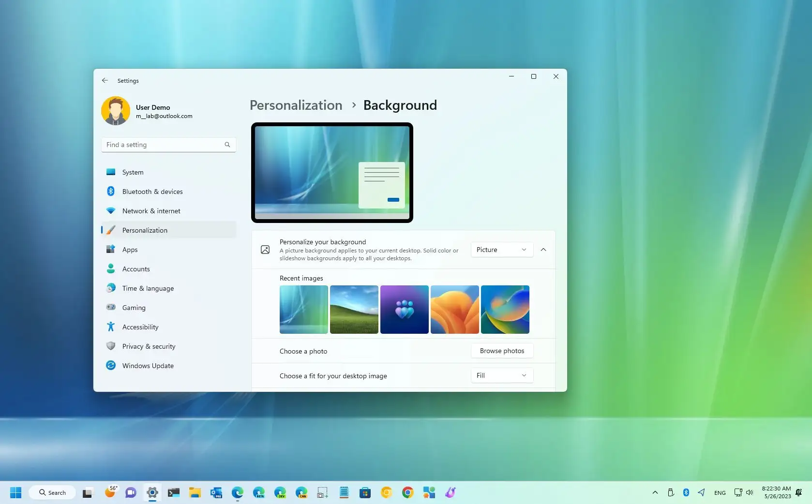Click the Personalization breadcrumb link
Screen dimensions: 812x504
click(296, 105)
